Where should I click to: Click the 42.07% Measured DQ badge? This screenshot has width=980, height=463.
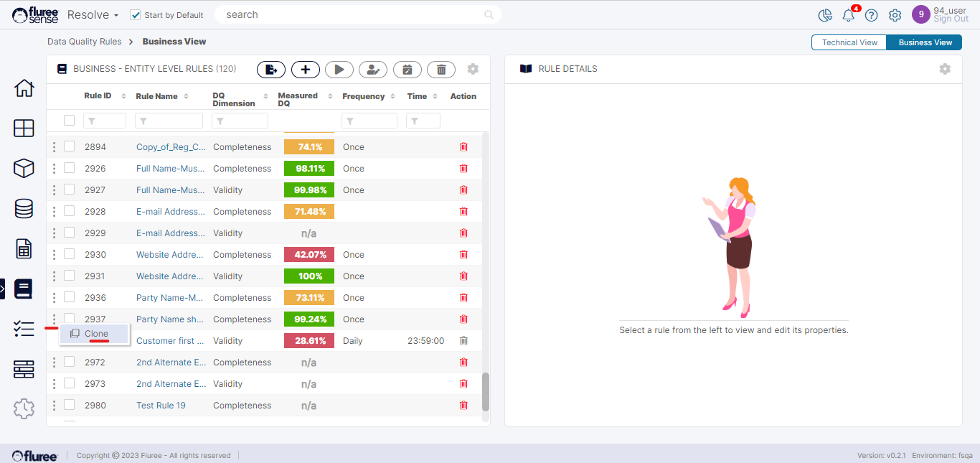[308, 255]
